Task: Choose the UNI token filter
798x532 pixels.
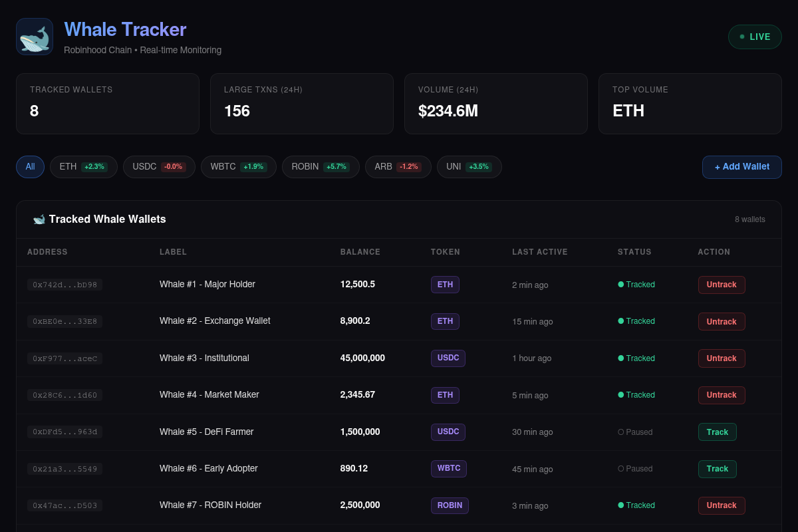Action: 469,167
